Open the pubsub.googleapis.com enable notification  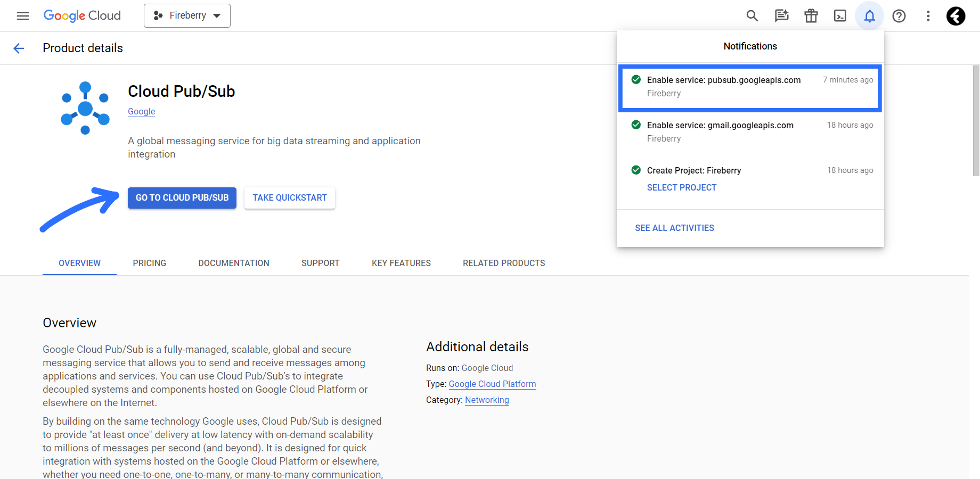pos(750,87)
